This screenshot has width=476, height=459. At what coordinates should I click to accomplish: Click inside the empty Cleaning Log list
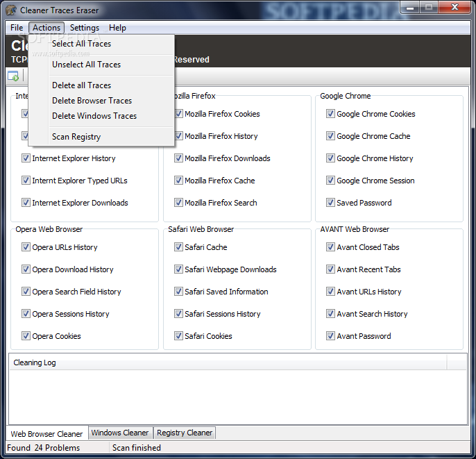coord(238,397)
